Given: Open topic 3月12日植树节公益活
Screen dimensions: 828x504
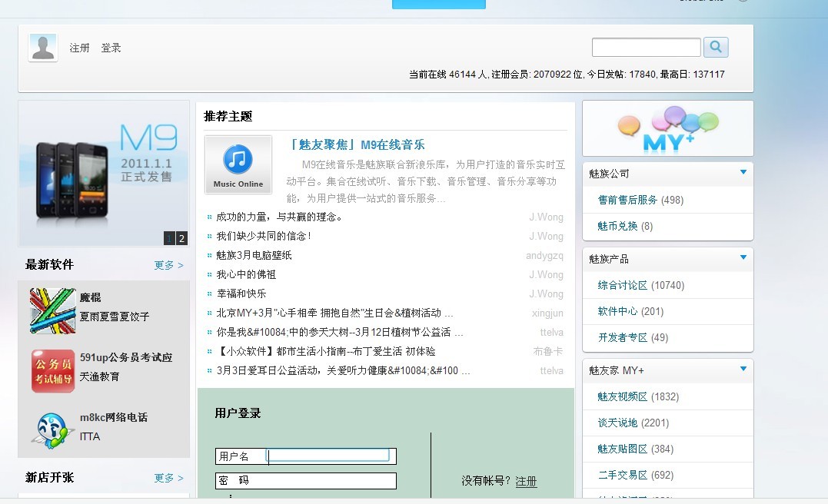Looking at the screenshot, I should (x=339, y=332).
